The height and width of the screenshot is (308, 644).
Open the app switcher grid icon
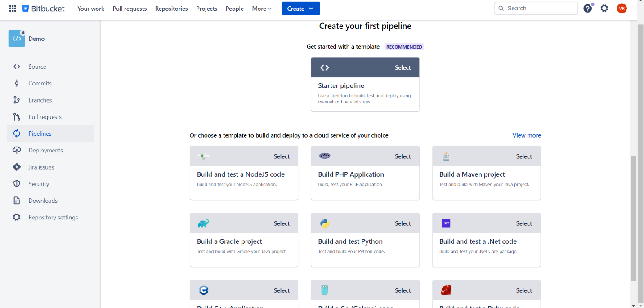(x=13, y=9)
